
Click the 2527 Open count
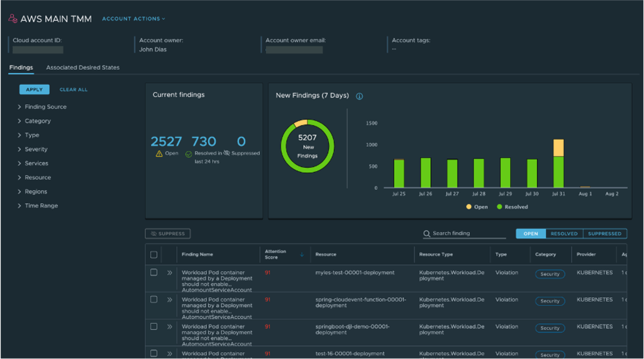166,141
